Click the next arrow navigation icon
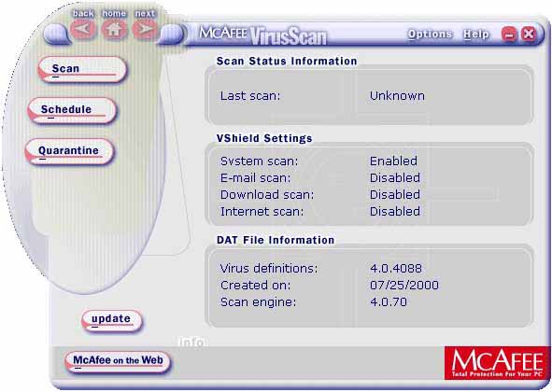This screenshot has width=552, height=392. point(145,30)
